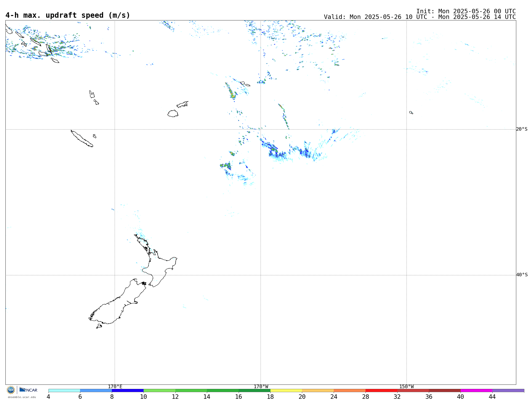532x400 pixels.
Task: Select the bright red 28-32 colorbar swatch
Action: (381, 390)
